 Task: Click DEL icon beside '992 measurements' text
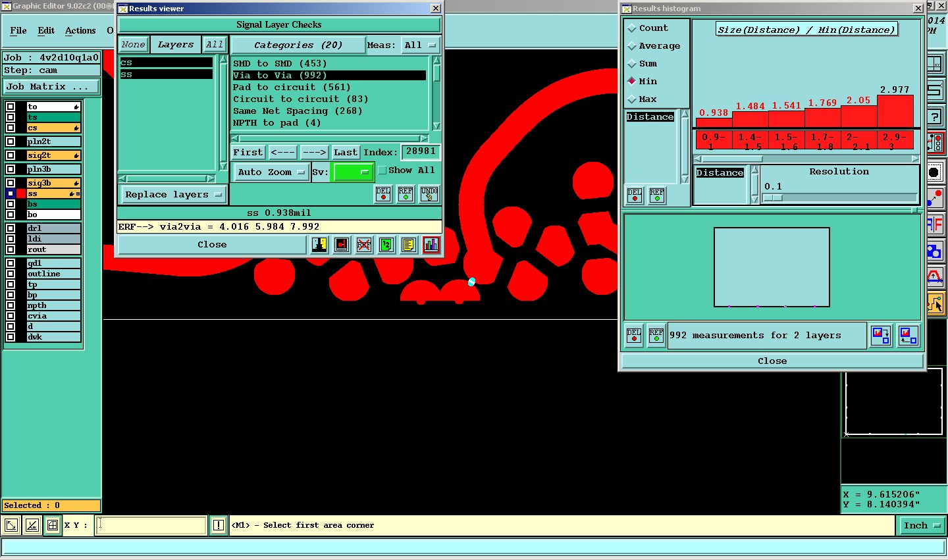(x=634, y=336)
